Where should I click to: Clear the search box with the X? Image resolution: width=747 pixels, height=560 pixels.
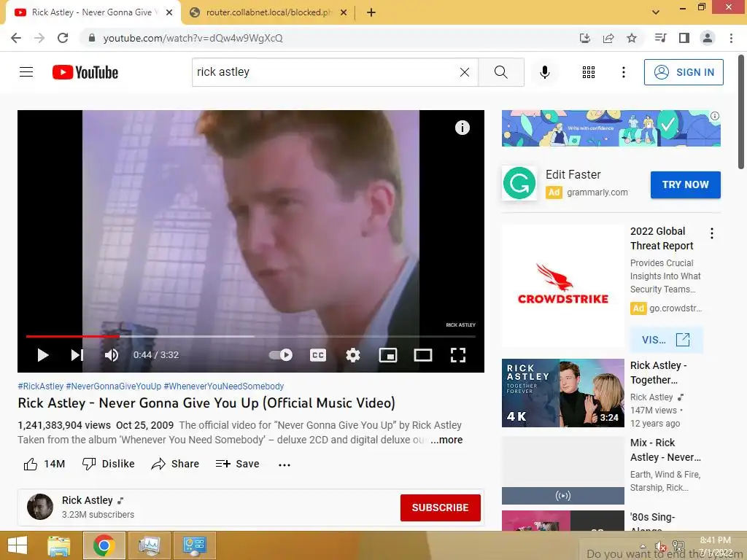coord(465,72)
